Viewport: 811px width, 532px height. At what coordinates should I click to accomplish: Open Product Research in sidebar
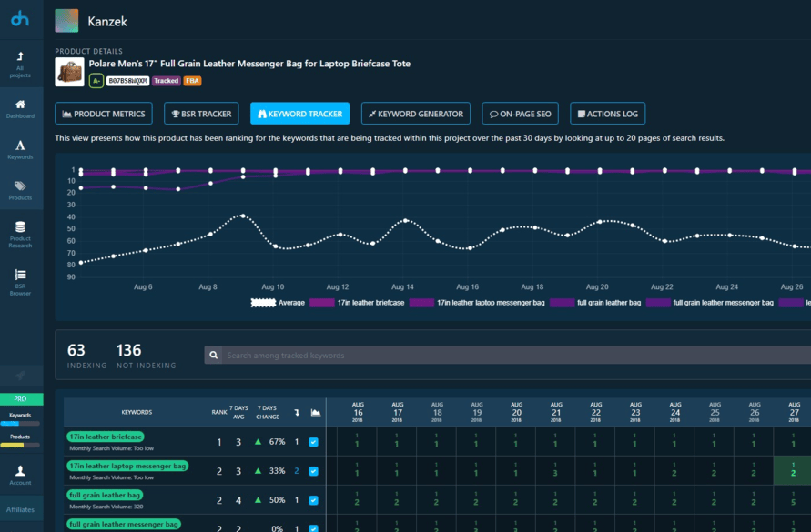[20, 235]
